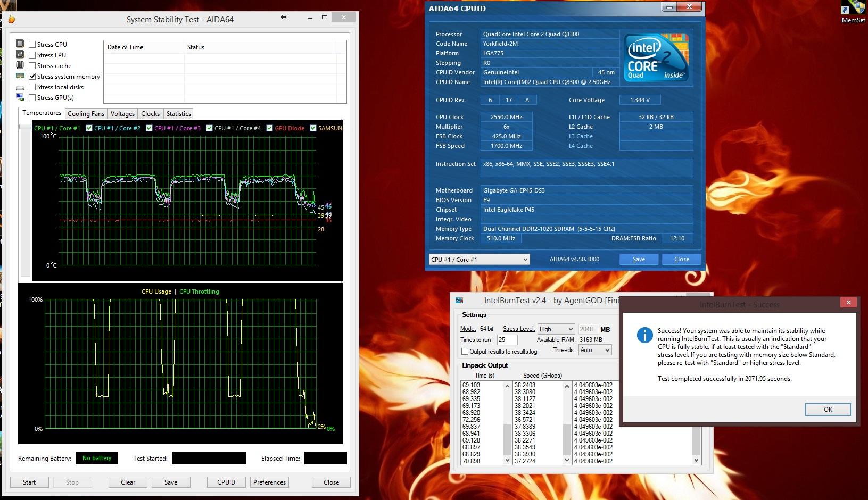Click the Available RAM label in IntelBurnTest
This screenshot has width=868, height=500.
(x=556, y=340)
